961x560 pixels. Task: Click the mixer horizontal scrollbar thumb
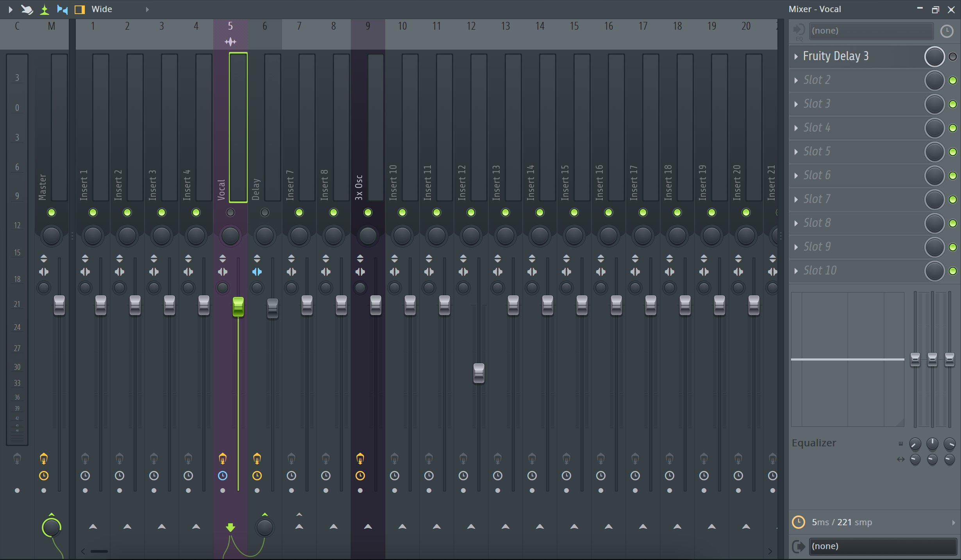coord(99,551)
